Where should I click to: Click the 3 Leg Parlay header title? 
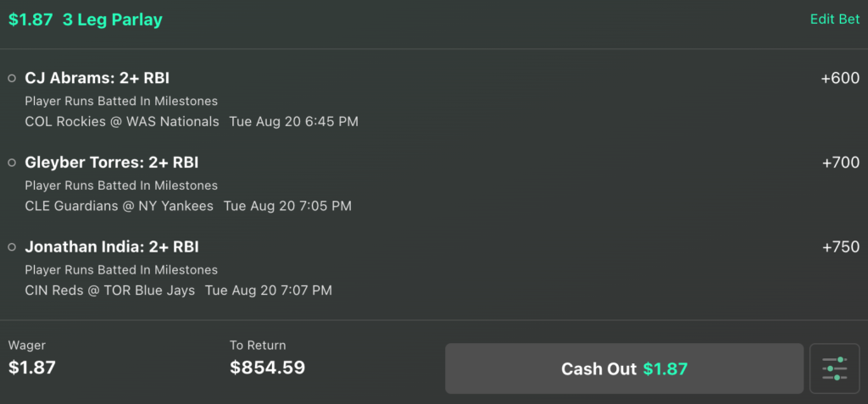coord(113,20)
